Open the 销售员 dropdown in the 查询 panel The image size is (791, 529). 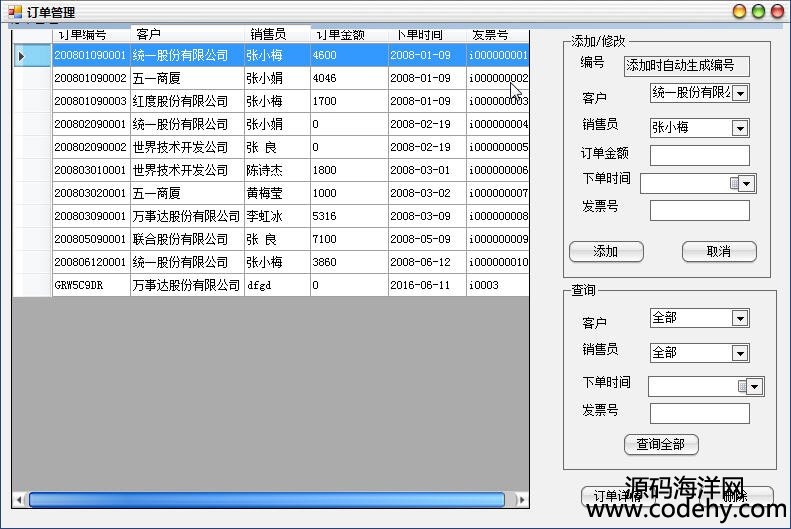point(740,353)
